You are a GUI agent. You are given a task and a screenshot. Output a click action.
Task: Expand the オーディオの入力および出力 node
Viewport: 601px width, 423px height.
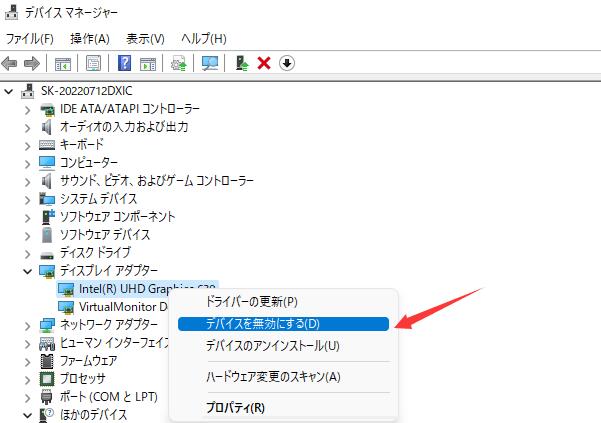click(27, 128)
